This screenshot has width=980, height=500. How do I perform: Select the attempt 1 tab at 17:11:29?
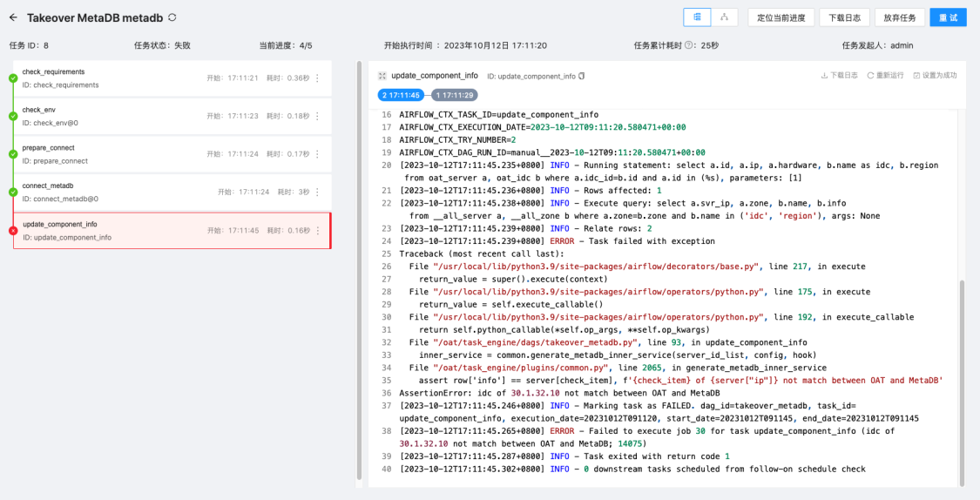point(455,95)
